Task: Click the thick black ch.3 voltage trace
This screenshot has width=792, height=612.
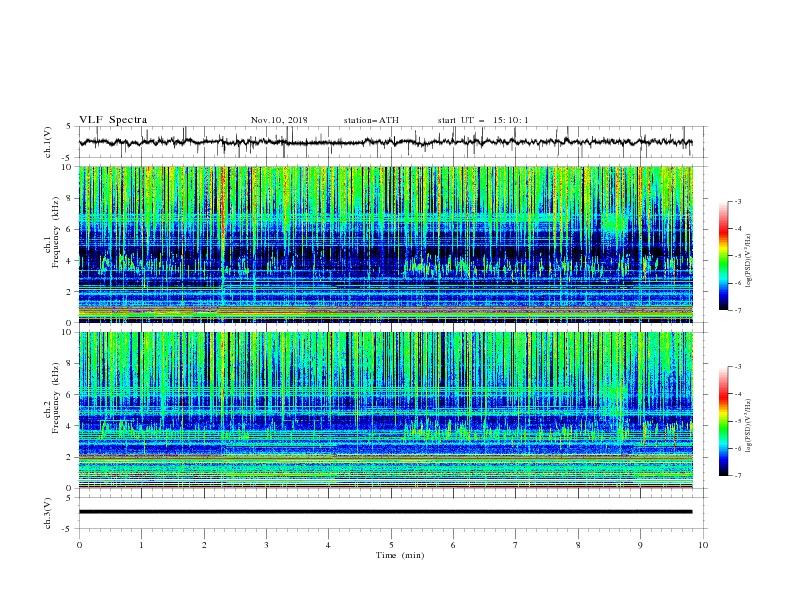Action: point(385,512)
